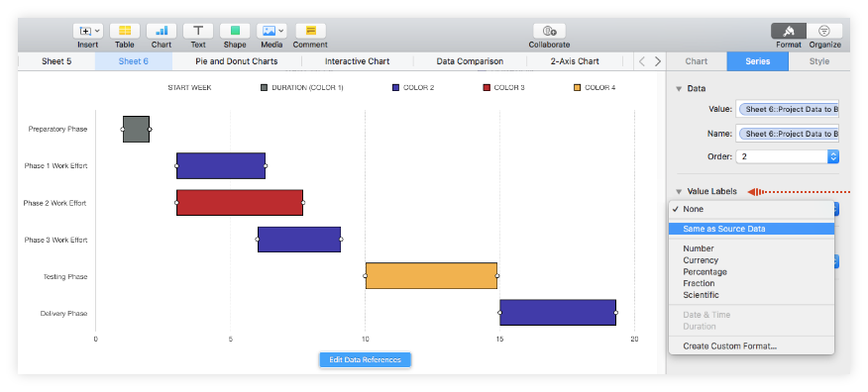Screen dimensions: 868x392
Task: Switch to Style inspector tab
Action: 818,61
